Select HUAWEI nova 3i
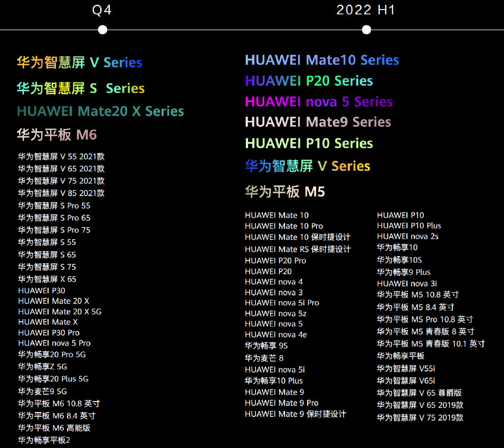 pyautogui.click(x=407, y=284)
